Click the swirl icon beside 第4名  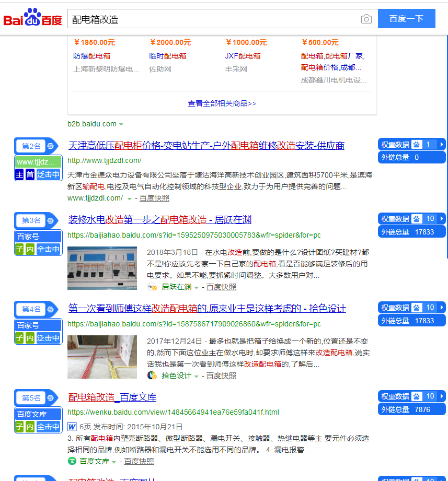pyautogui.click(x=51, y=309)
